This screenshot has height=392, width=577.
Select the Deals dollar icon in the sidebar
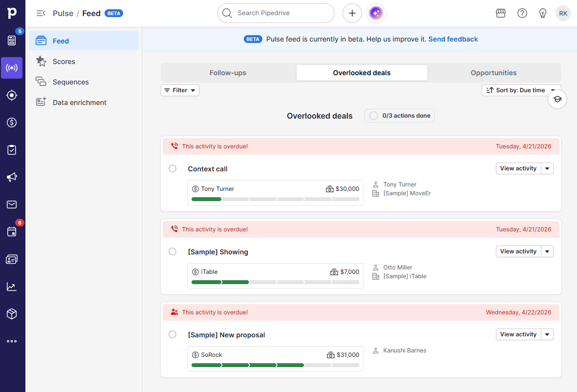click(12, 123)
